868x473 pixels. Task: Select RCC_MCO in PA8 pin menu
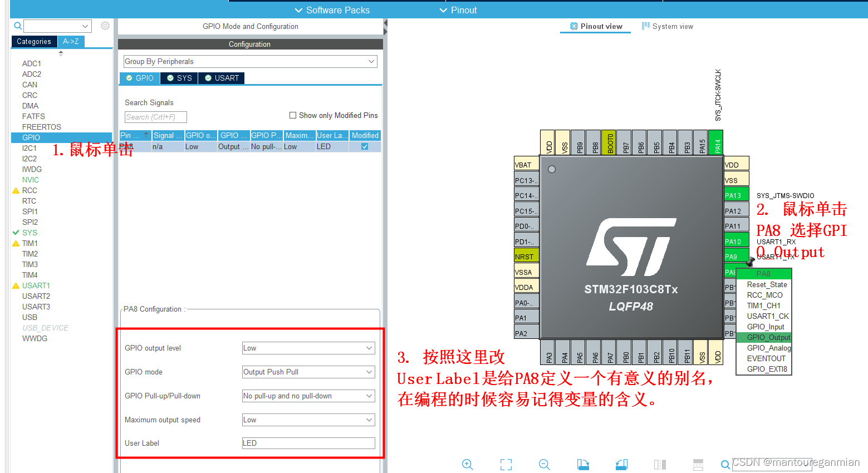[764, 295]
